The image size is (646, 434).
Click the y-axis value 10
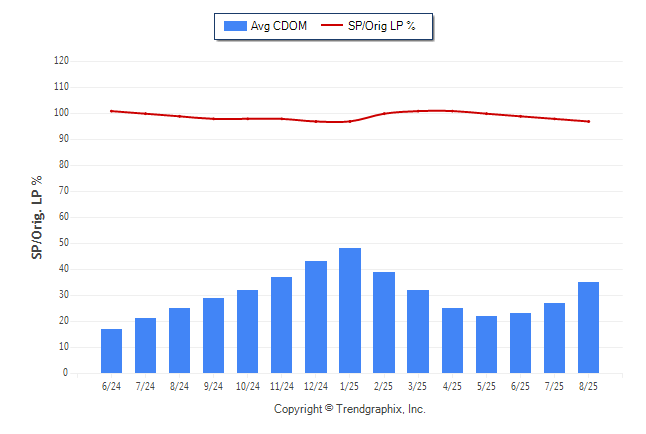64,347
